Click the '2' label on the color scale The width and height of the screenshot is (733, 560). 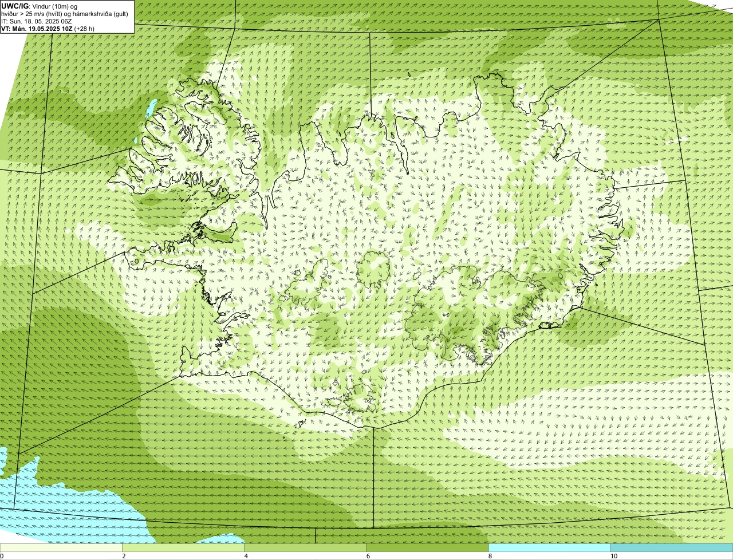(124, 556)
